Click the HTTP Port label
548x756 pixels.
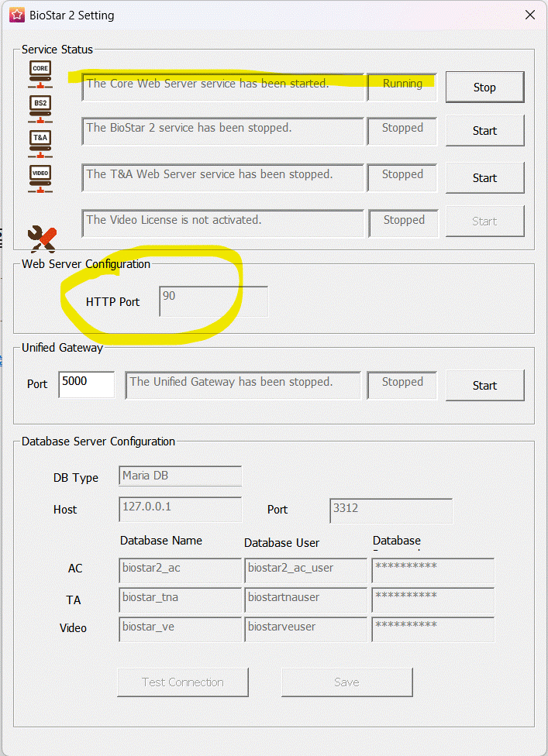click(x=113, y=302)
